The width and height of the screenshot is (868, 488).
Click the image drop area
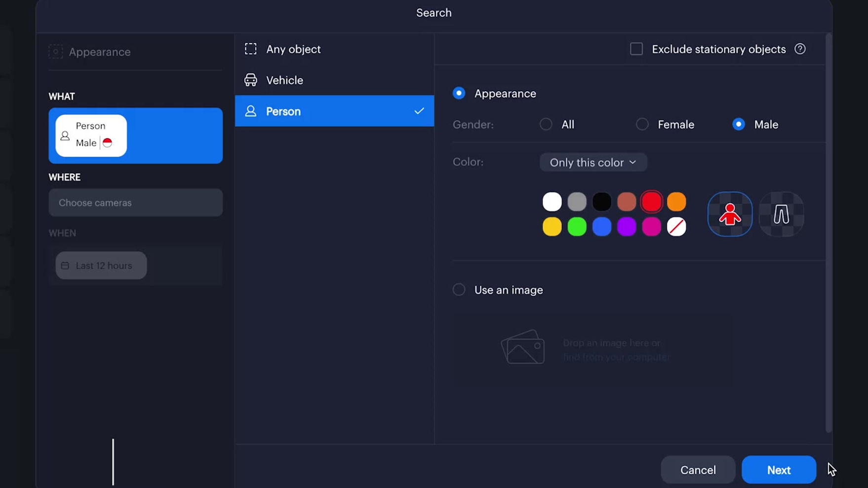point(592,349)
